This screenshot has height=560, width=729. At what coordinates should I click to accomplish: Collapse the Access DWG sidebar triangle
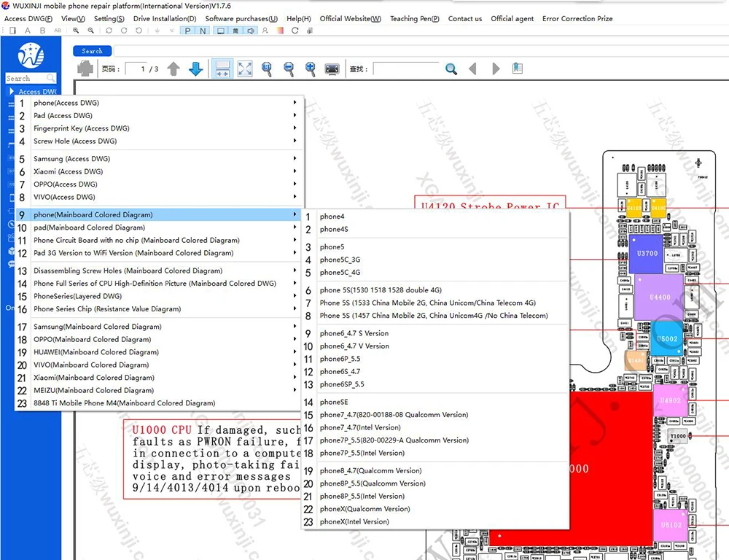pyautogui.click(x=12, y=91)
